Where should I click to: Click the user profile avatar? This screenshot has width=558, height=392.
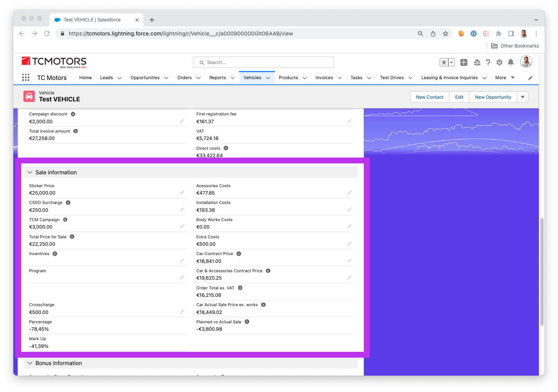click(x=526, y=62)
